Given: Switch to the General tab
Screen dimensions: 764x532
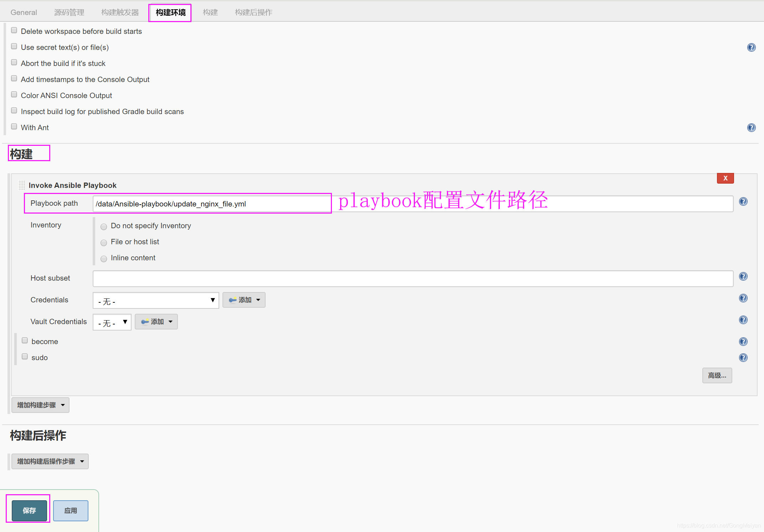Looking at the screenshot, I should click(24, 12).
